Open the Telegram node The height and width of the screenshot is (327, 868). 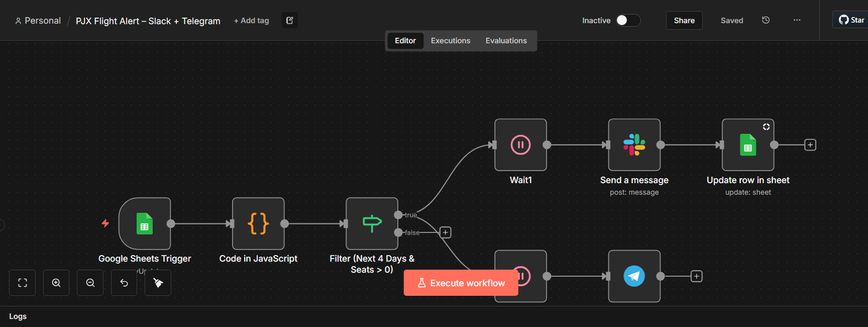(x=634, y=276)
